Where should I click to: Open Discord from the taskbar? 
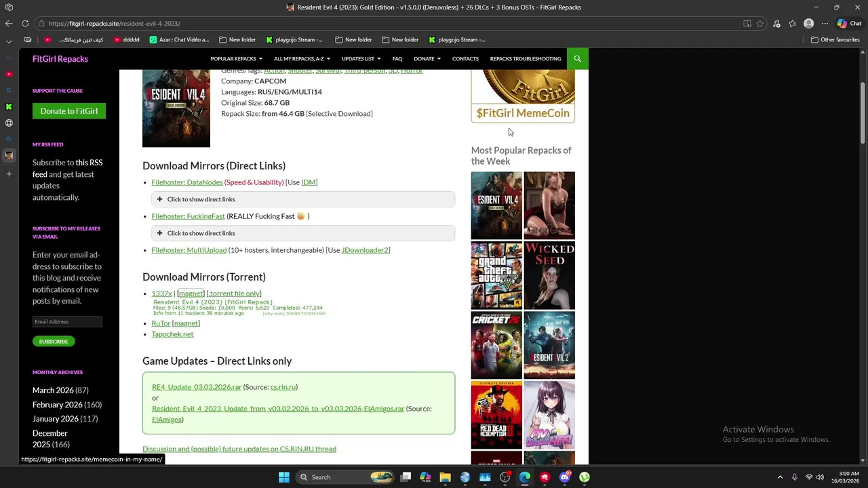565,477
